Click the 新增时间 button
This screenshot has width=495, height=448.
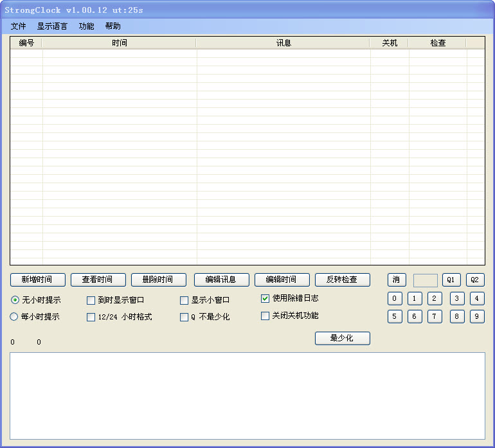pos(37,280)
